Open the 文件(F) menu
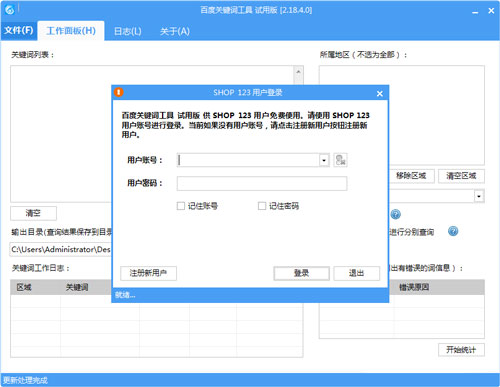This screenshot has width=500, height=387. pyautogui.click(x=19, y=31)
